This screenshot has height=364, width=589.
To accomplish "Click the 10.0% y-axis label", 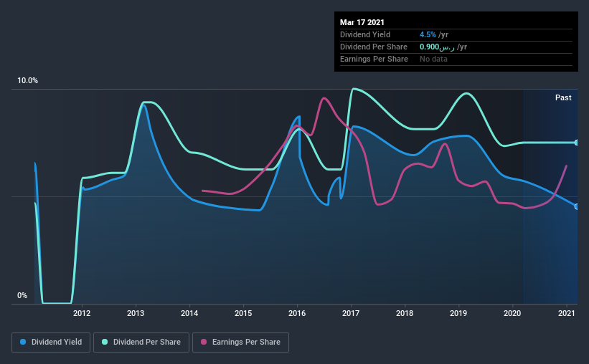I will pos(27,81).
